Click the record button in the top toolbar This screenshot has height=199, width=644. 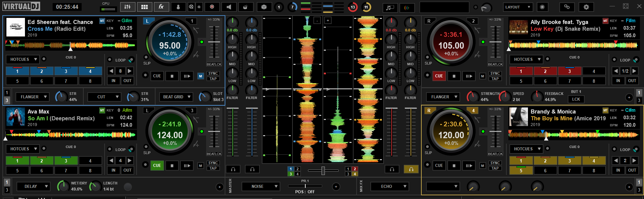212,7
